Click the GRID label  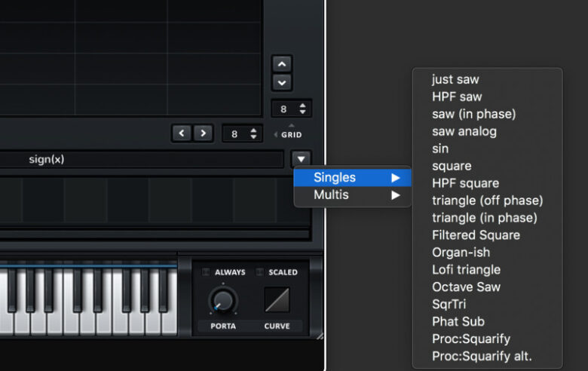(x=292, y=135)
